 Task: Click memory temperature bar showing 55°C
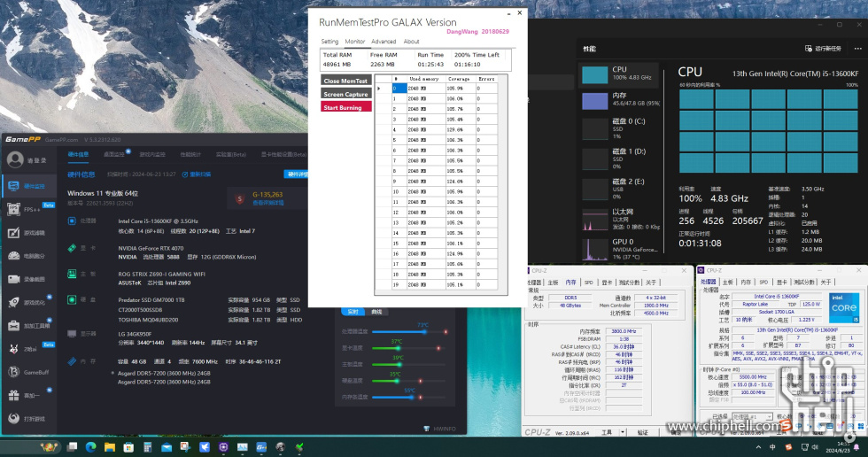[x=408, y=397]
